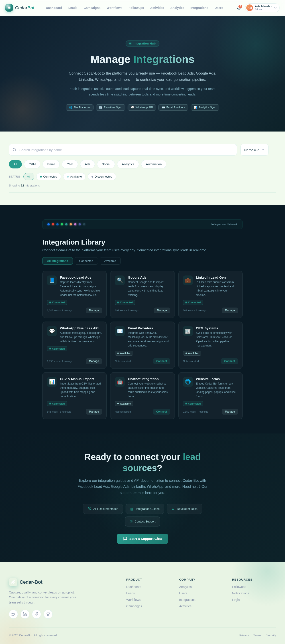Click the Website Forms globe icon
This screenshot has width=285, height=644.
pos(188,382)
